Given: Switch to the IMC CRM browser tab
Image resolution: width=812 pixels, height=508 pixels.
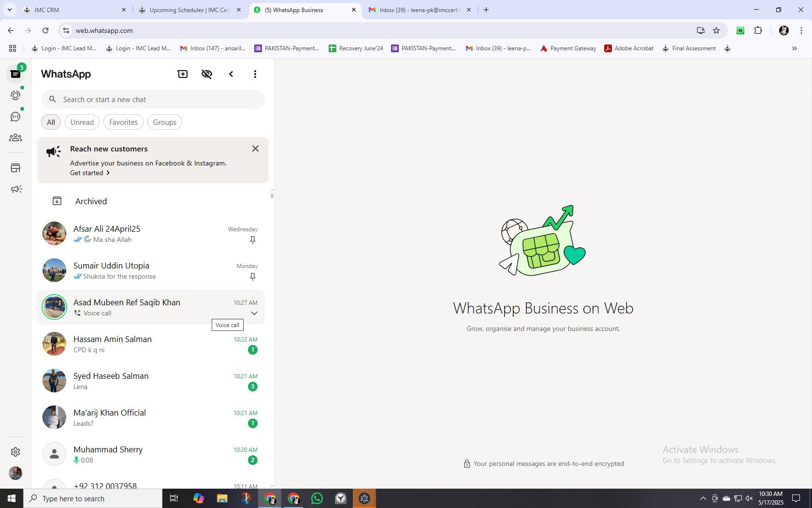Looking at the screenshot, I should tap(74, 10).
